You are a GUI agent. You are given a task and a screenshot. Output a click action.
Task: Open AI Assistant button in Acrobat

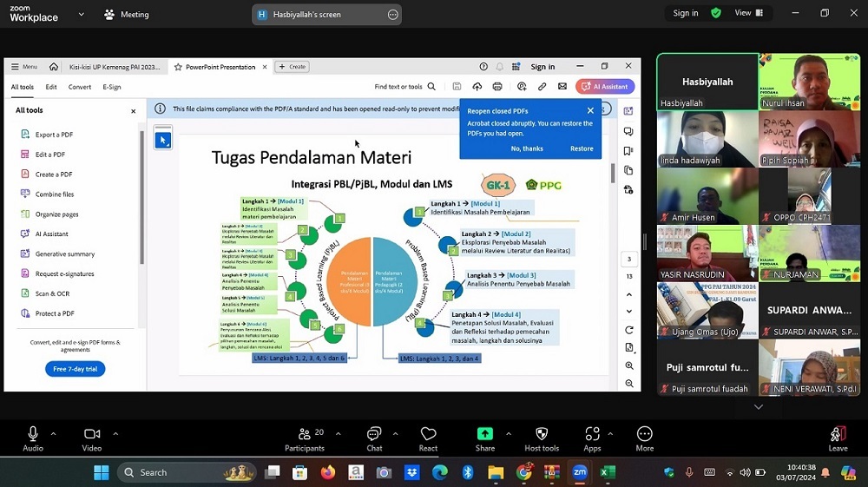tap(604, 86)
